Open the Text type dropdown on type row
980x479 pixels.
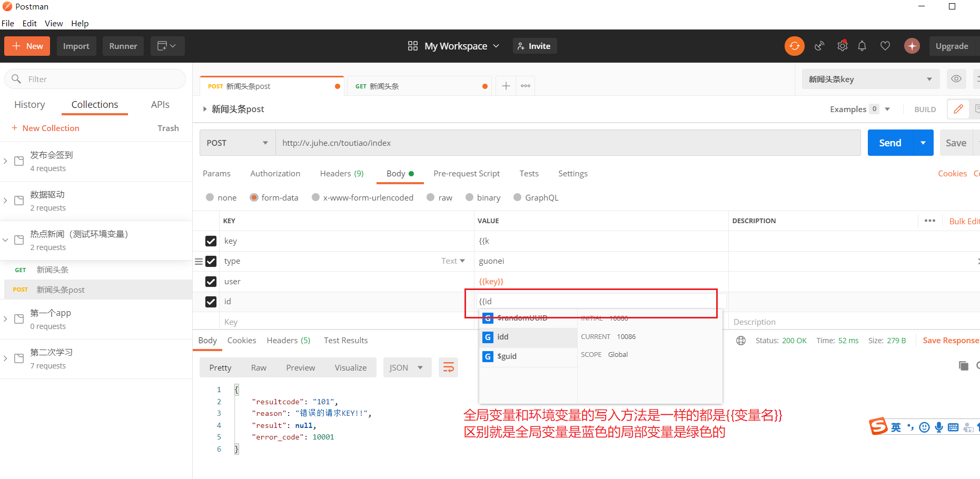point(453,261)
